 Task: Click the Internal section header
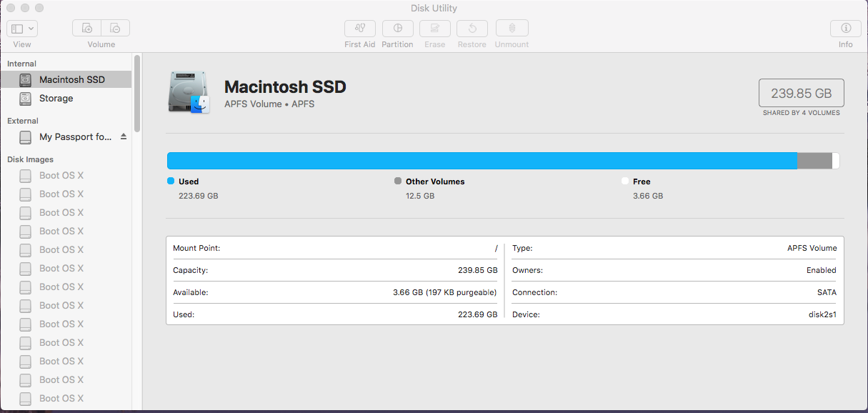click(x=21, y=64)
